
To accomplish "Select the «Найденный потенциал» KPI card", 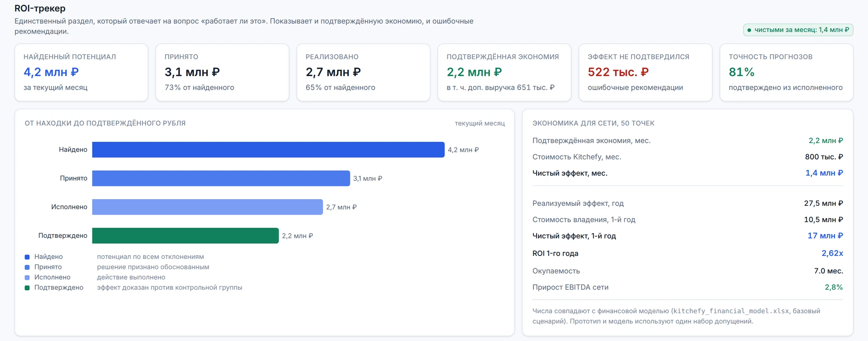I will [81, 72].
